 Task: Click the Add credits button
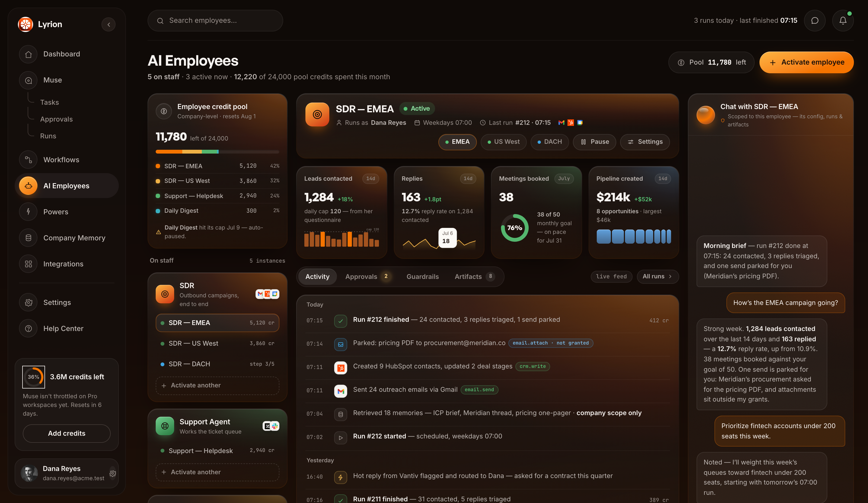[x=66, y=433]
